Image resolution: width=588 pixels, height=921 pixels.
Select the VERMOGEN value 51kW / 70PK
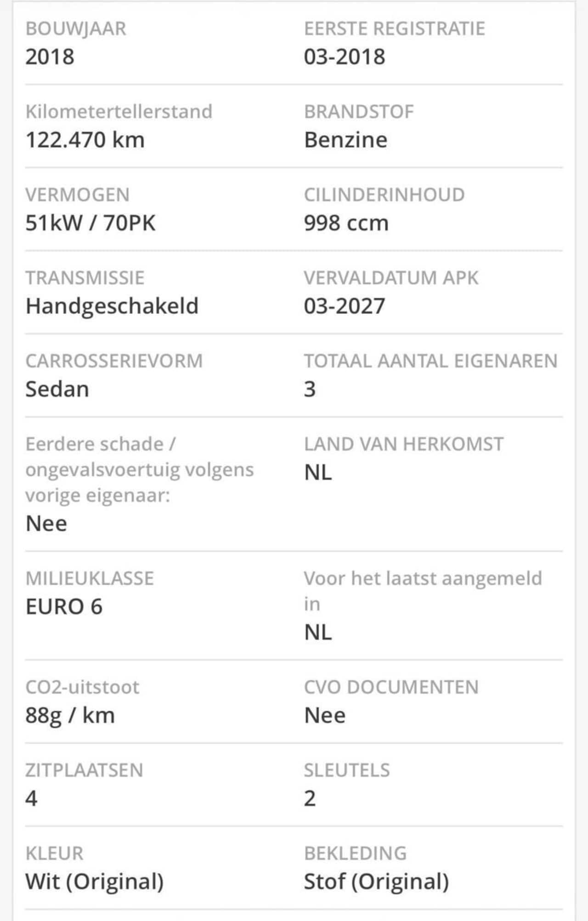pos(90,223)
